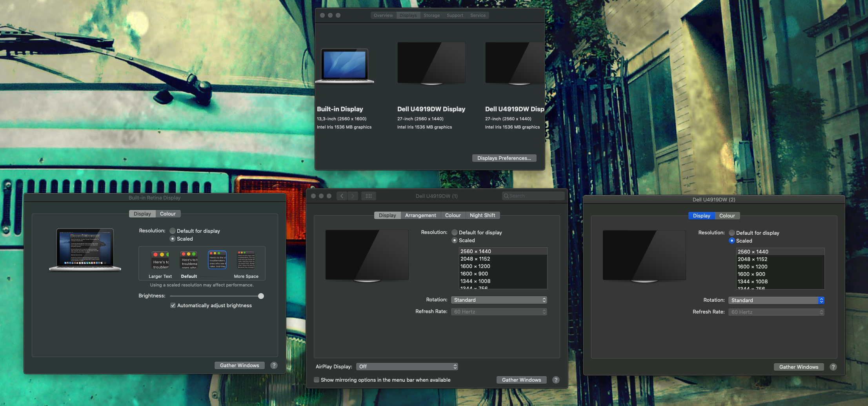This screenshot has width=868, height=406.
Task: Click Gather Windows in Dell U4919DW (1) window
Action: pos(522,380)
